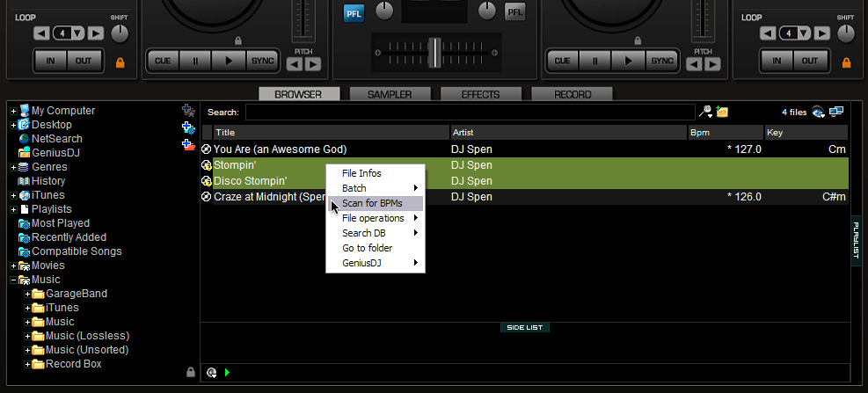Toggle the left blue PFL button
Screen dimensions: 868x393
pyautogui.click(x=354, y=13)
